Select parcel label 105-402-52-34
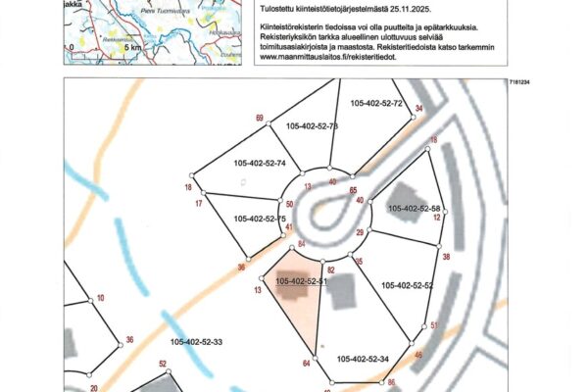 click(363, 359)
